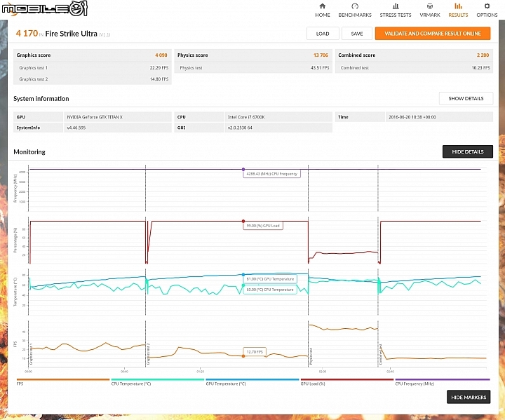This screenshot has height=420, width=505.
Task: Select Physics test row
Action: pyautogui.click(x=253, y=67)
